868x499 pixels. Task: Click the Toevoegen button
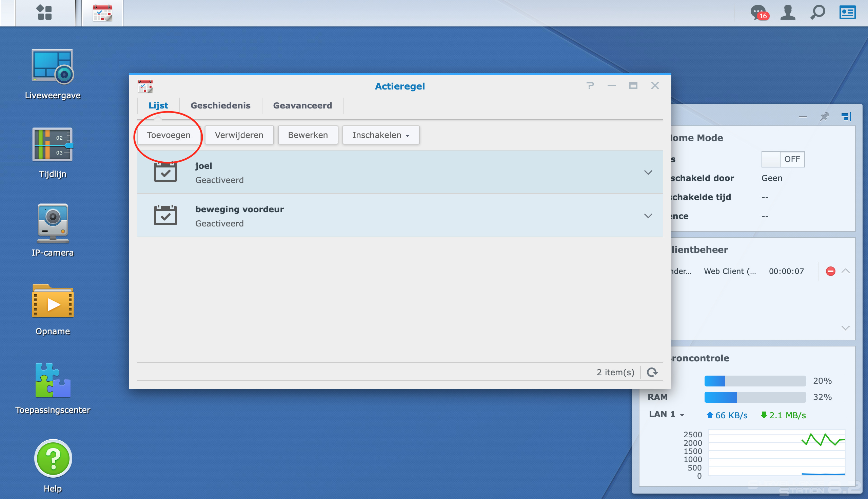click(169, 135)
